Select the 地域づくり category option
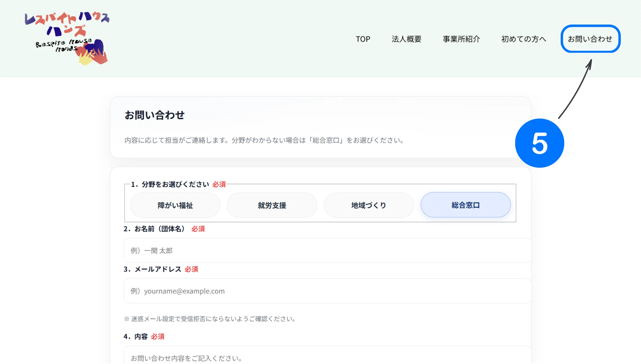Image resolution: width=641 pixels, height=364 pixels. click(x=368, y=205)
